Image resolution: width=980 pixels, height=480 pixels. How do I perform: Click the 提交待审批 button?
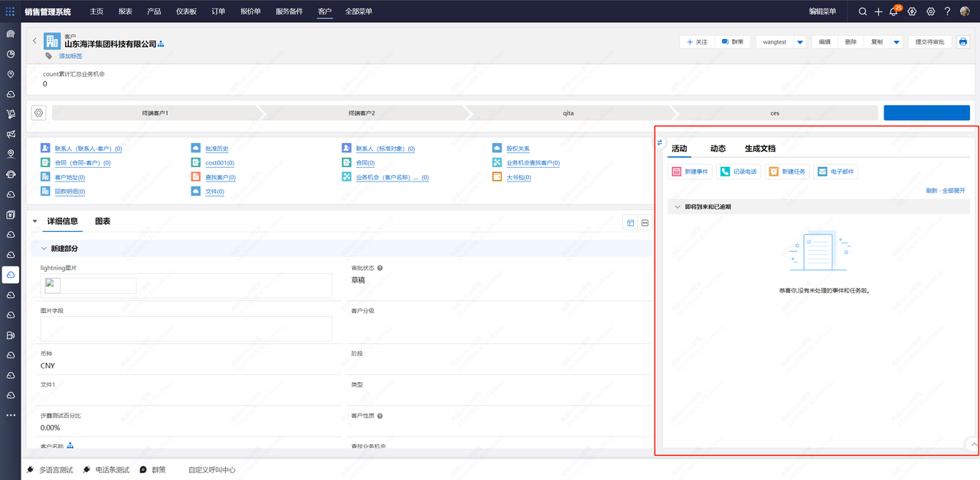(930, 42)
